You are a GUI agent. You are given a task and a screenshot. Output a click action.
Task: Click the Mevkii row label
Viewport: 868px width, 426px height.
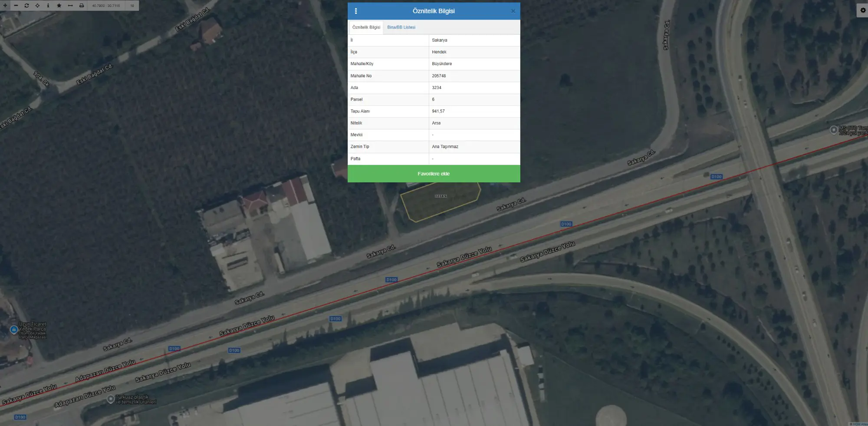pyautogui.click(x=356, y=135)
